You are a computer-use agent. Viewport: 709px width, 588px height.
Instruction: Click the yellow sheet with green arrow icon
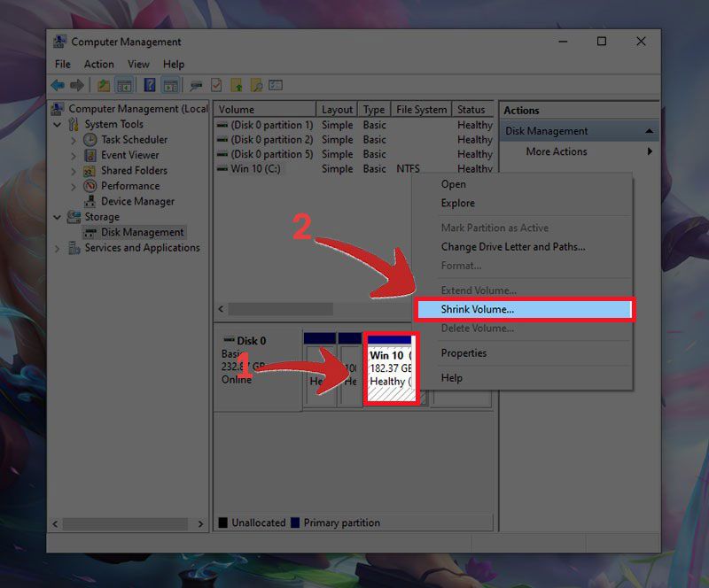237,85
